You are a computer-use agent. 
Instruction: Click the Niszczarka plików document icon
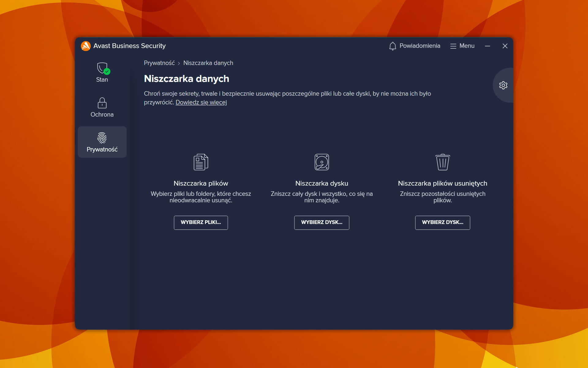(201, 162)
